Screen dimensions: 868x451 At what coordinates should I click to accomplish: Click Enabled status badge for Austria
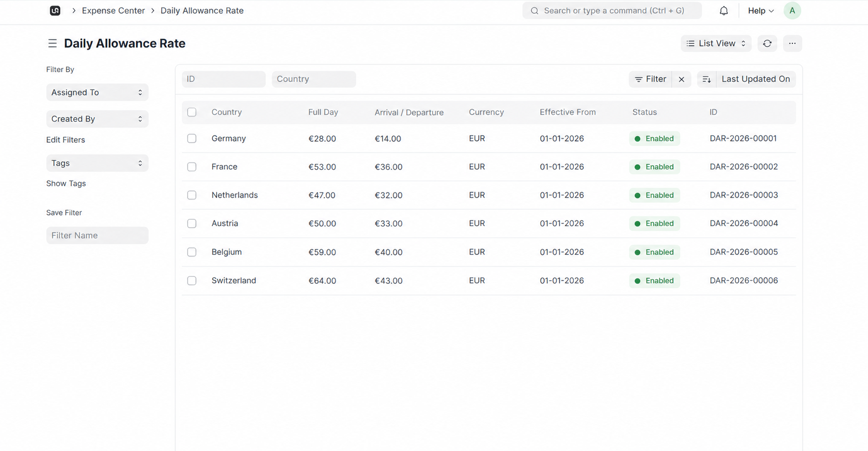654,224
